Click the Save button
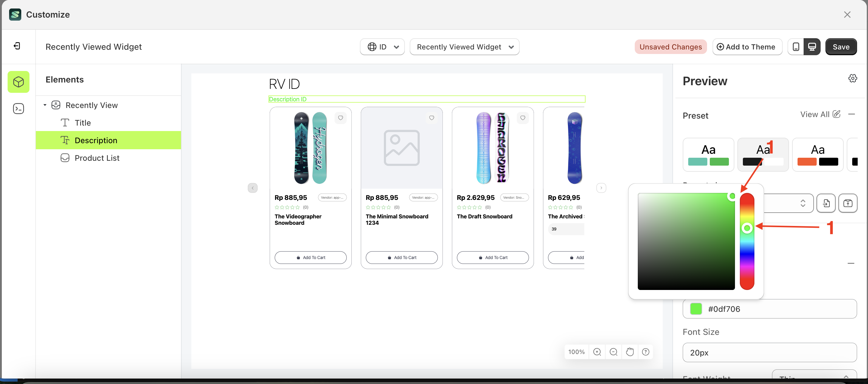 pos(841,46)
